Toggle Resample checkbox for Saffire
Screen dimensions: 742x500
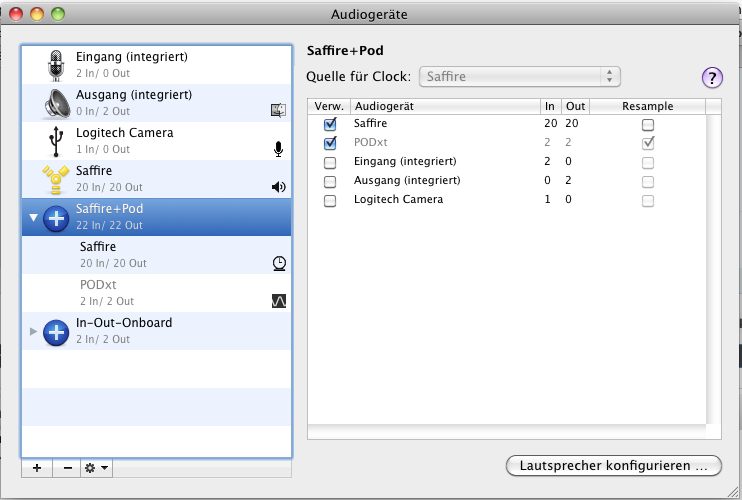[x=648, y=124]
